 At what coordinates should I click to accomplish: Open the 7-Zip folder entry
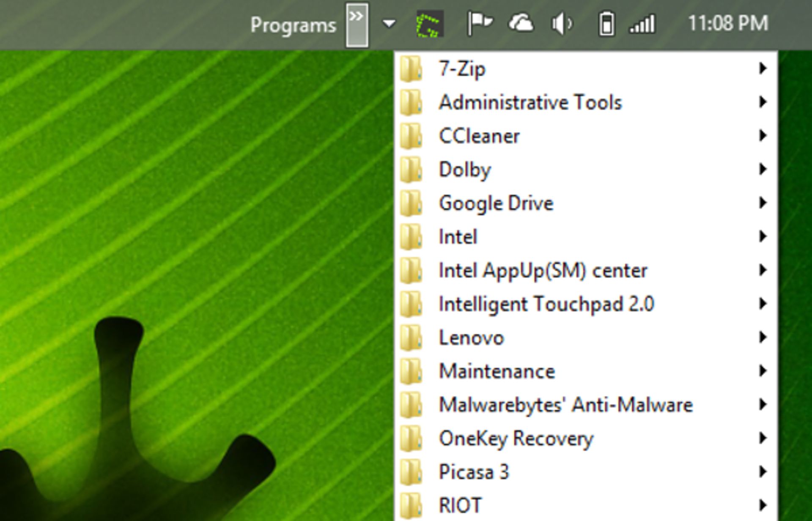pos(586,68)
